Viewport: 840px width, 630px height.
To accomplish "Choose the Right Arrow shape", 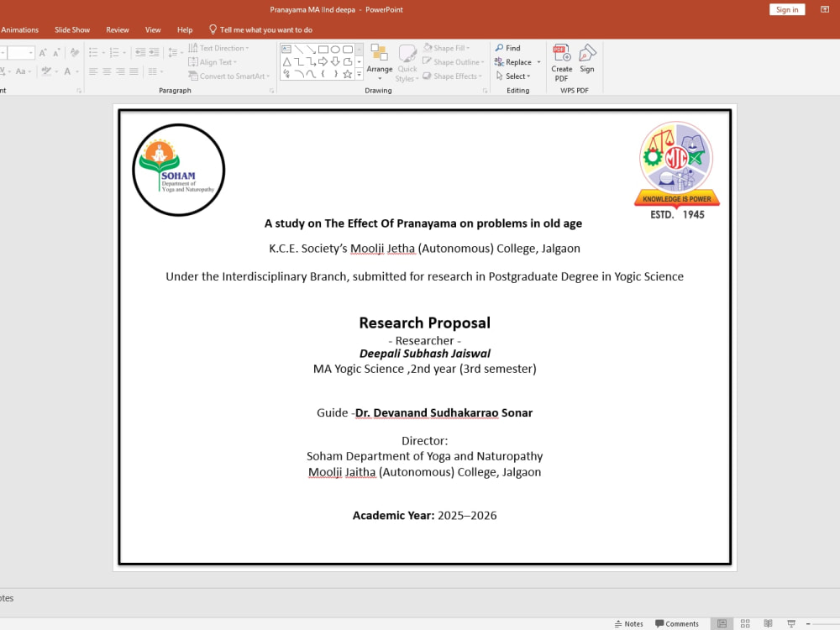I will [323, 61].
